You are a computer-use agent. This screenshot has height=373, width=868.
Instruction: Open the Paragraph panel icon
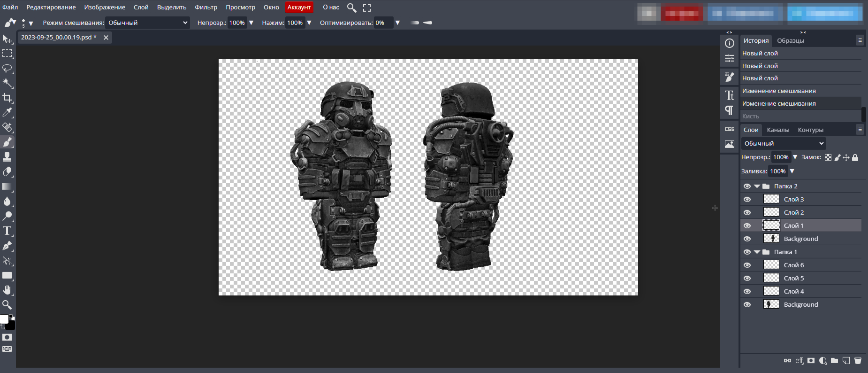click(x=730, y=110)
